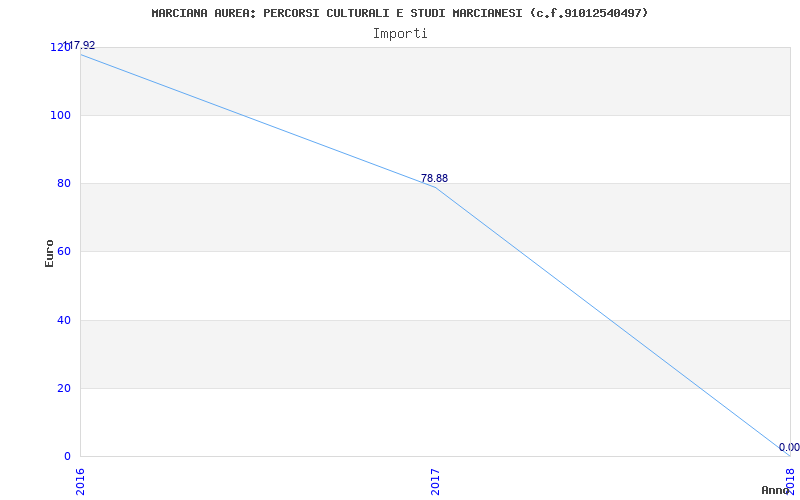The height and width of the screenshot is (500, 800).
Task: Click the 2018 x-axis label
Action: (790, 480)
